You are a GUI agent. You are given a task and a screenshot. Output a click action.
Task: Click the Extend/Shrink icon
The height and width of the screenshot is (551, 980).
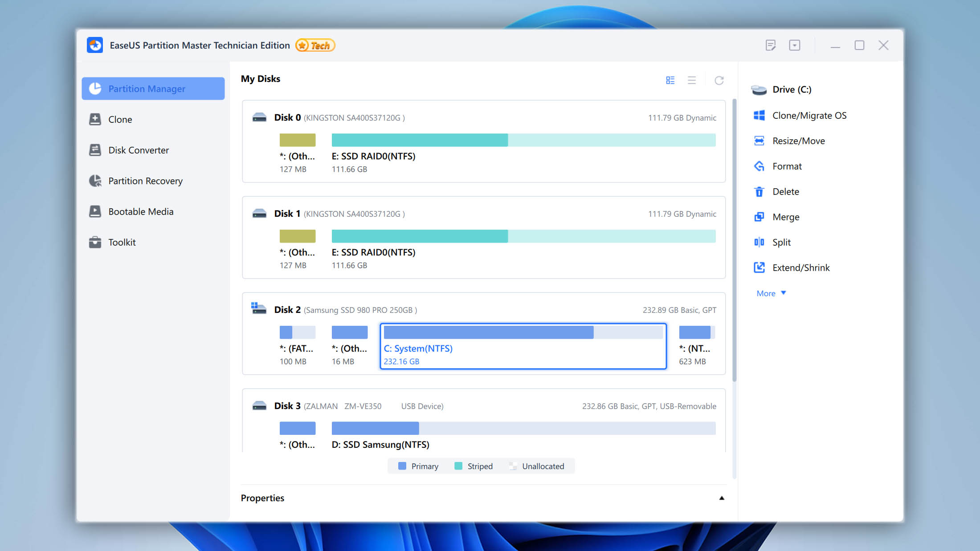(759, 267)
